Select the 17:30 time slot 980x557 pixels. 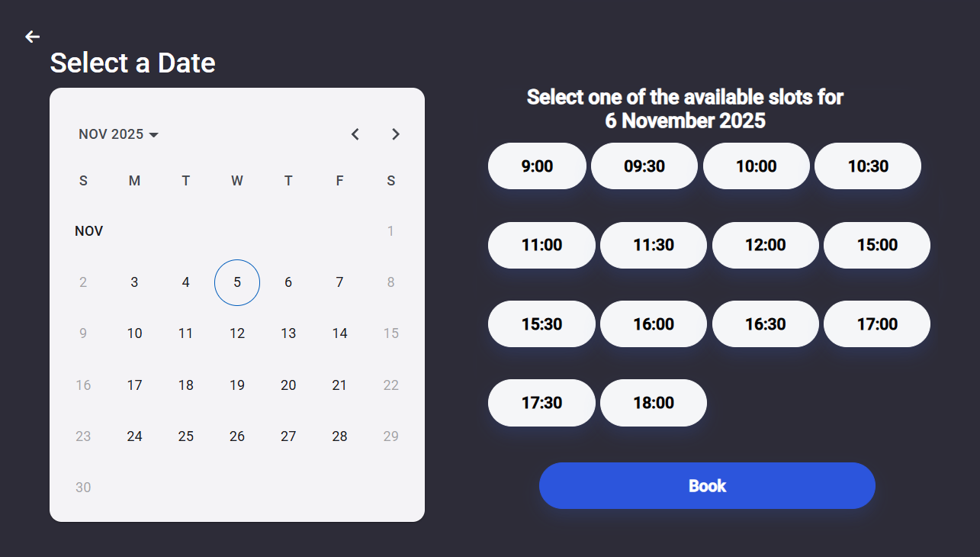[x=541, y=403]
